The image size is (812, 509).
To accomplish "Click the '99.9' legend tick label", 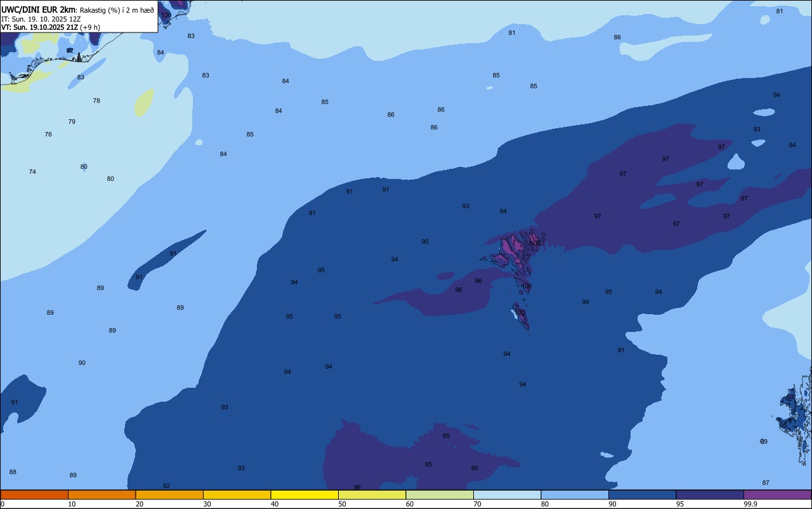I will pyautogui.click(x=750, y=504).
